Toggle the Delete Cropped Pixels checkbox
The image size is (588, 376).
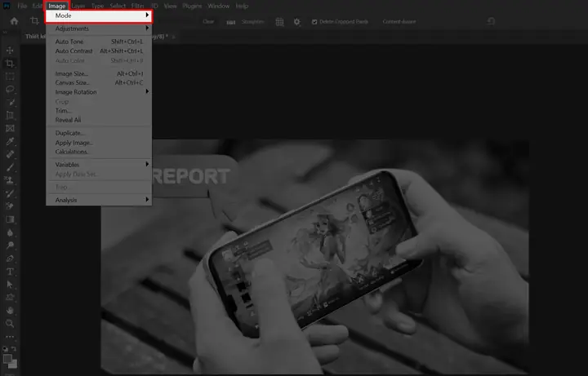314,22
